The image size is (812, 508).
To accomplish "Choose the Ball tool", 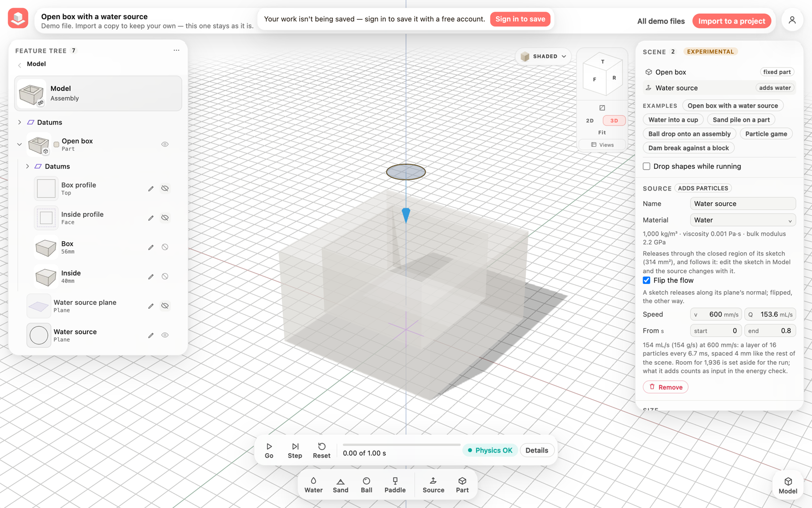I will 366,485.
